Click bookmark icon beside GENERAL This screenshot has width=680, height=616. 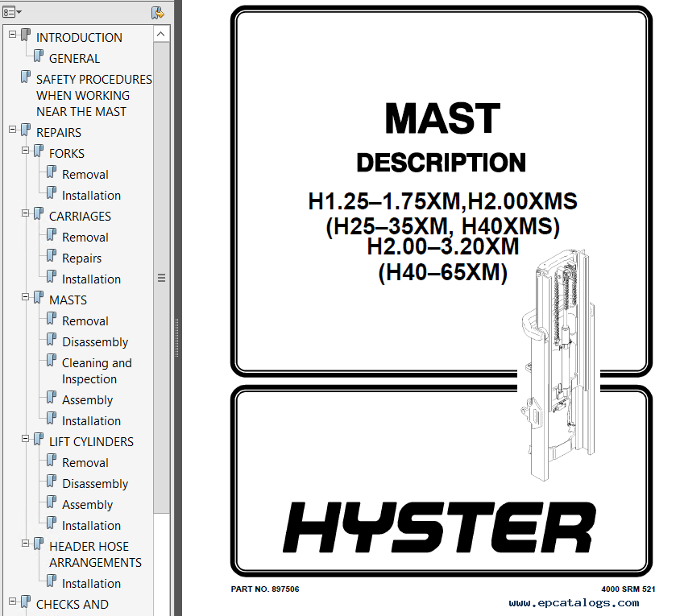pyautogui.click(x=39, y=56)
